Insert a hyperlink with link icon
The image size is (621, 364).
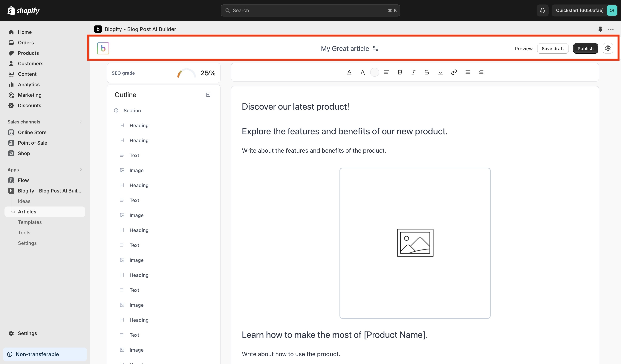[x=454, y=72]
